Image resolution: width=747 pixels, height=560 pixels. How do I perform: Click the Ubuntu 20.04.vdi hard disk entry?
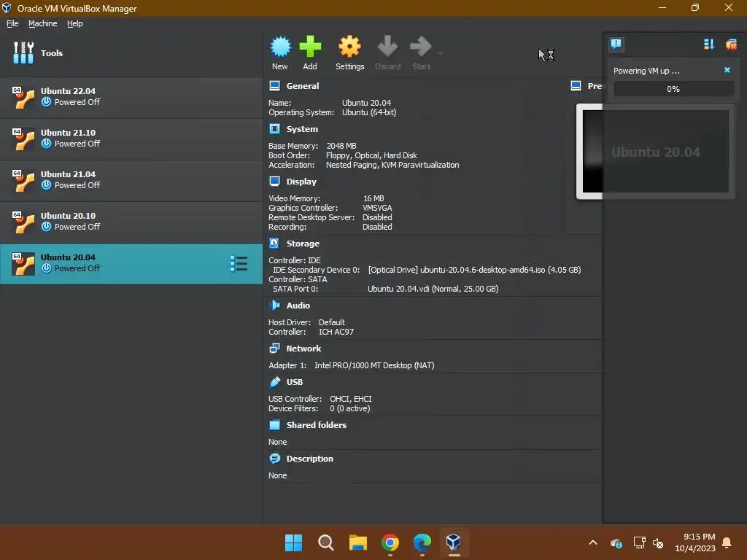click(x=433, y=289)
